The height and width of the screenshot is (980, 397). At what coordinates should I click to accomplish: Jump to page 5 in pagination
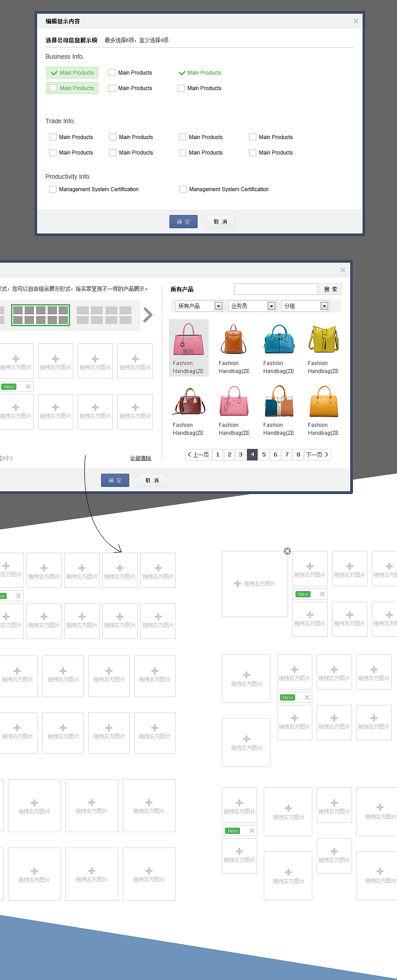coord(264,455)
